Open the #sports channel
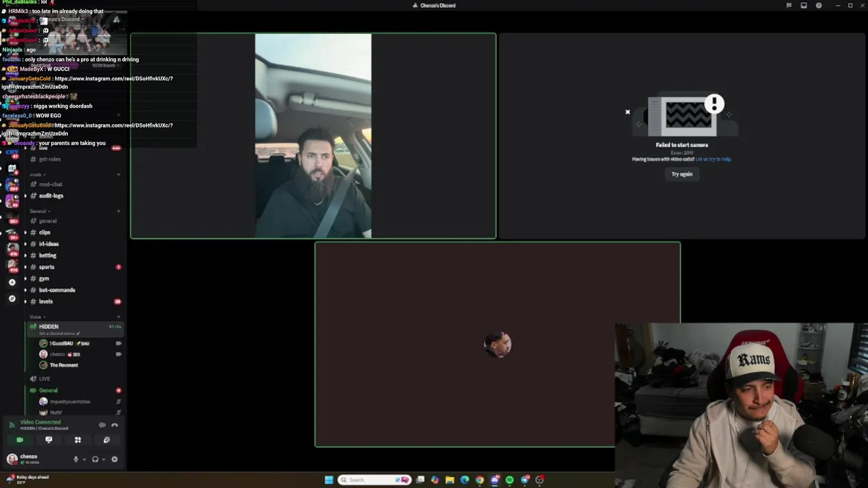Screen dimensions: 868x488 pos(75,267)
